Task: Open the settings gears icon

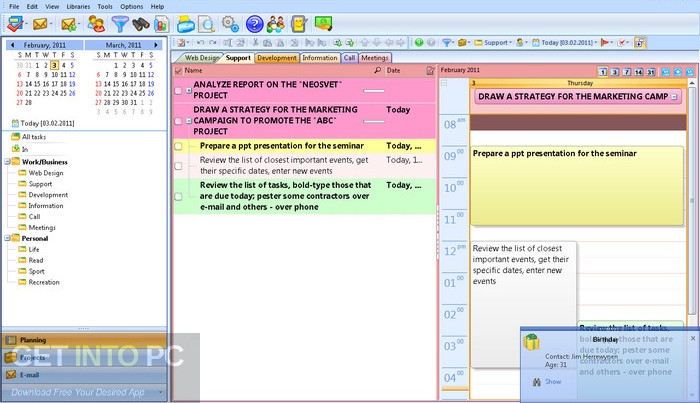Action: (x=230, y=24)
